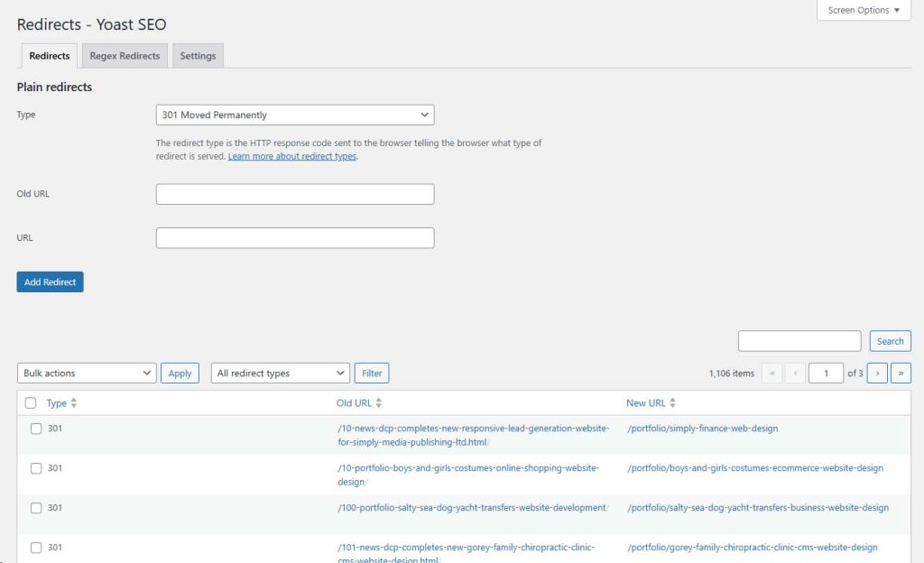Expand the Screen Options panel
Screen dimensions: 924x563
coord(862,10)
